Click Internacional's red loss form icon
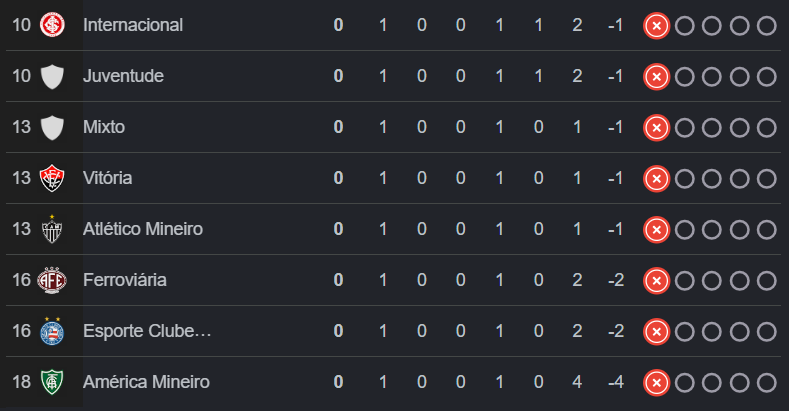 [x=655, y=25]
